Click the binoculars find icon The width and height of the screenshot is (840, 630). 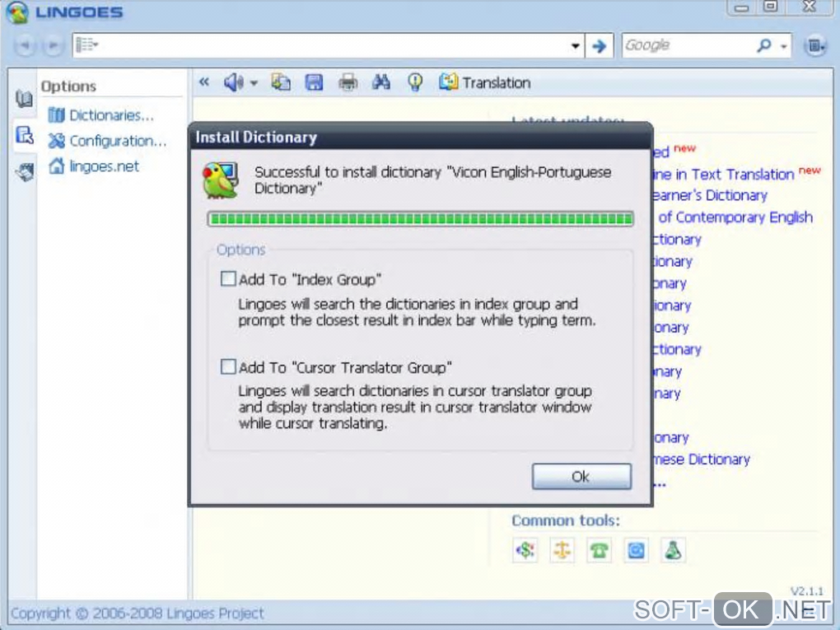[x=381, y=82]
